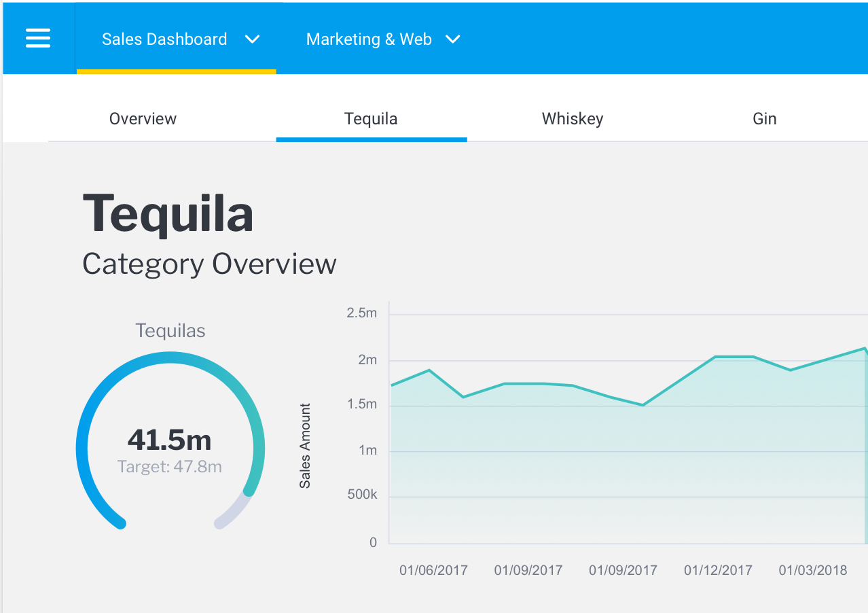Expand the Marketing & Web dropdown chevron
The height and width of the screenshot is (613, 868).
pyautogui.click(x=452, y=39)
